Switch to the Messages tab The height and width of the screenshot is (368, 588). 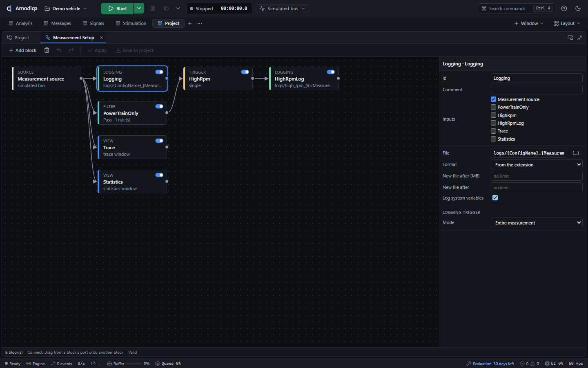coord(58,23)
